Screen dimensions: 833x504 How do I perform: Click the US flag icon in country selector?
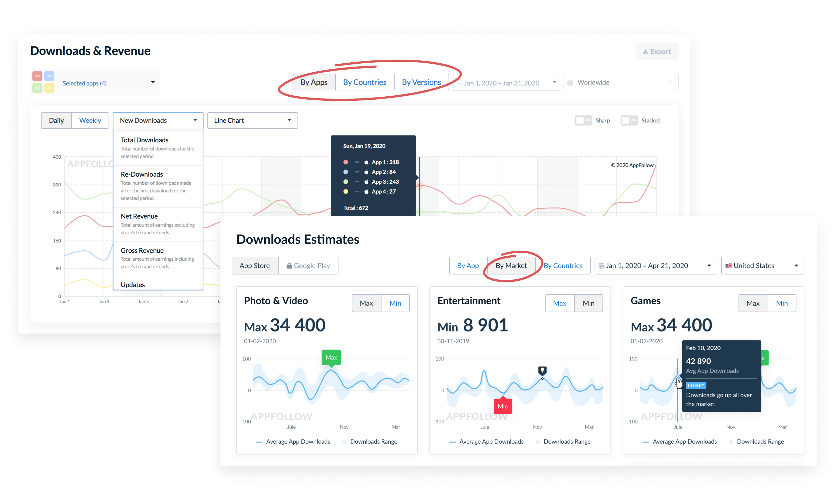728,266
